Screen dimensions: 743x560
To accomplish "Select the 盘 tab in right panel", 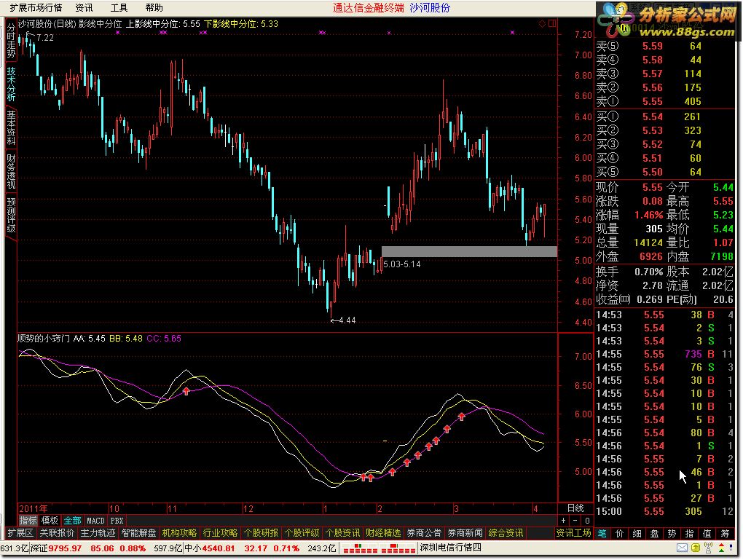I will point(654,534).
